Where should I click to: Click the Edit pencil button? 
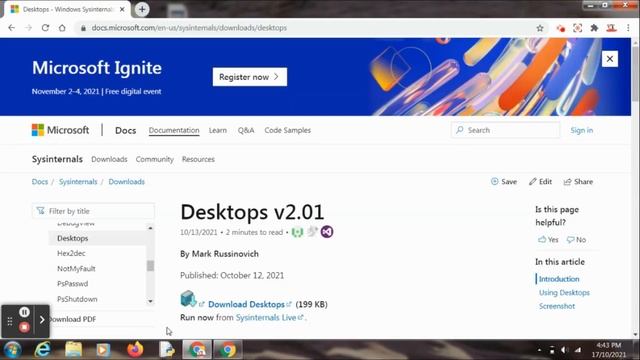click(540, 182)
